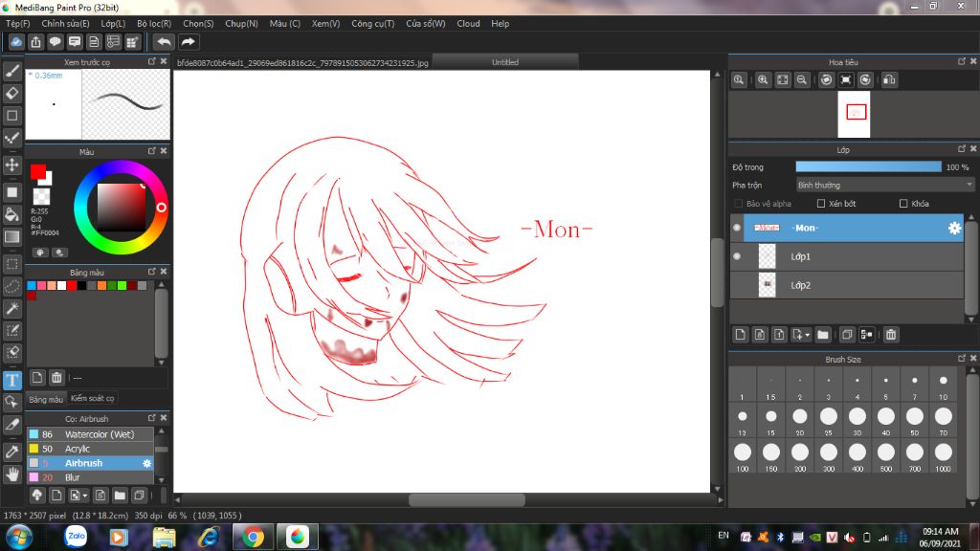The image size is (980, 551).
Task: Delete the selected layer with trash icon
Action: click(891, 335)
